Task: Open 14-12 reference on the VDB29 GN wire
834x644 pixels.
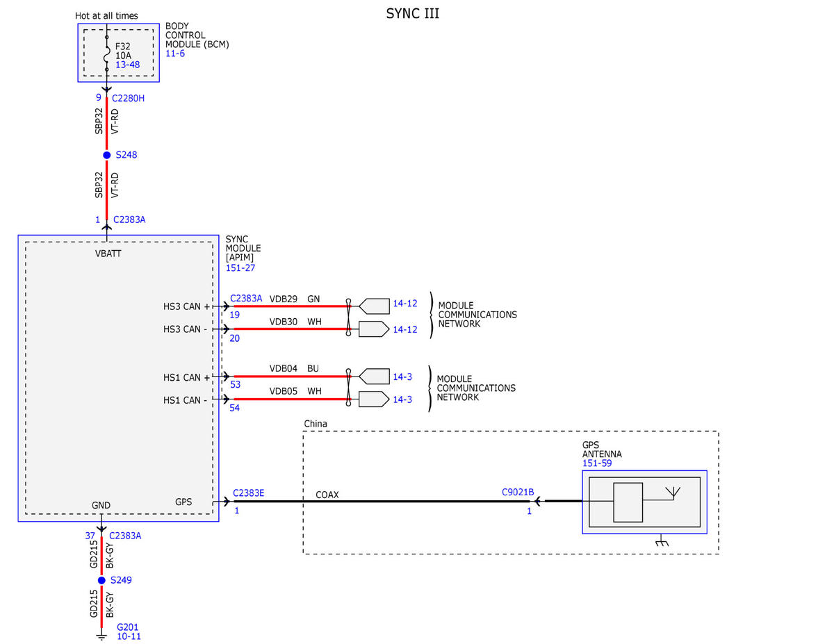Action: tap(405, 304)
